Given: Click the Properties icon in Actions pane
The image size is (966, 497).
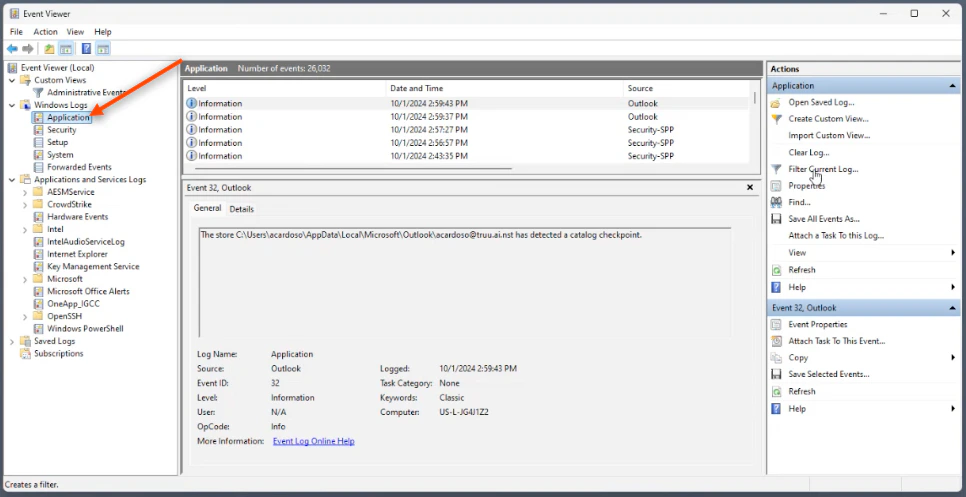Looking at the screenshot, I should click(x=776, y=185).
